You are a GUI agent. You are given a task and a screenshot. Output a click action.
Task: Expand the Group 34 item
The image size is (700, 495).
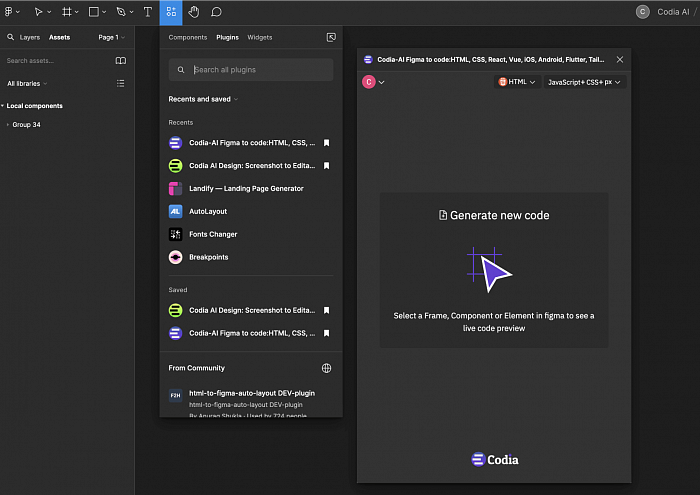click(8, 125)
